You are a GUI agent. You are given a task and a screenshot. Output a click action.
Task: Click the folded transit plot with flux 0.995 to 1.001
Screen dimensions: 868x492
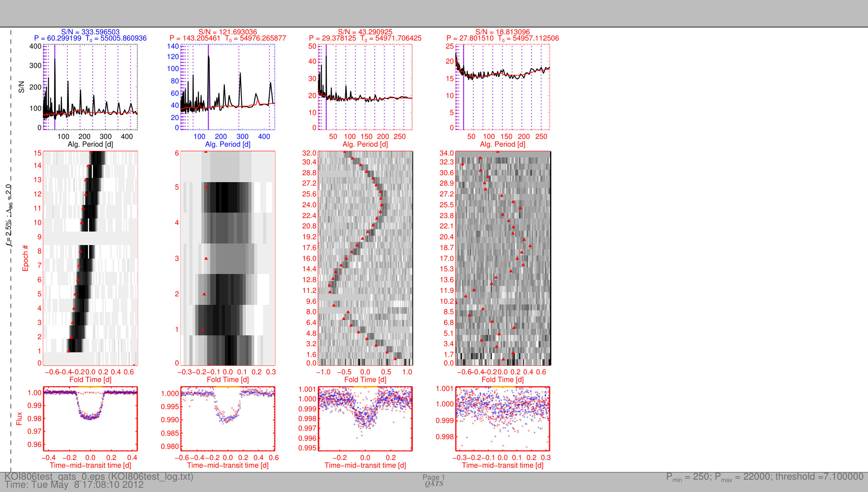[x=365, y=419]
